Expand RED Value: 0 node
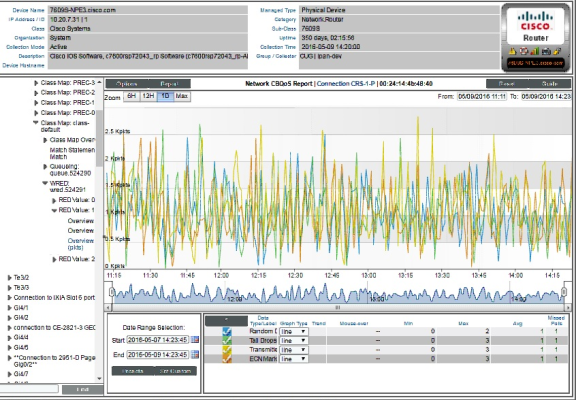The image size is (576, 400). tap(54, 201)
